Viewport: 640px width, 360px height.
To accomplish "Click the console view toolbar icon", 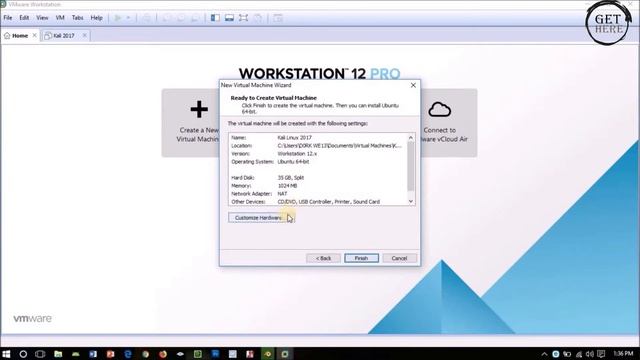I will (x=278, y=18).
